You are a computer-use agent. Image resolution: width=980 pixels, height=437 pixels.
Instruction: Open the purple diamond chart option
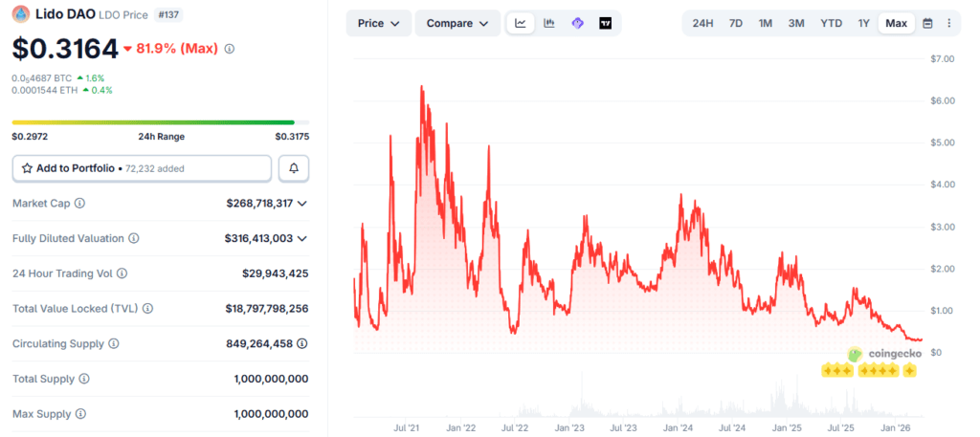point(577,23)
